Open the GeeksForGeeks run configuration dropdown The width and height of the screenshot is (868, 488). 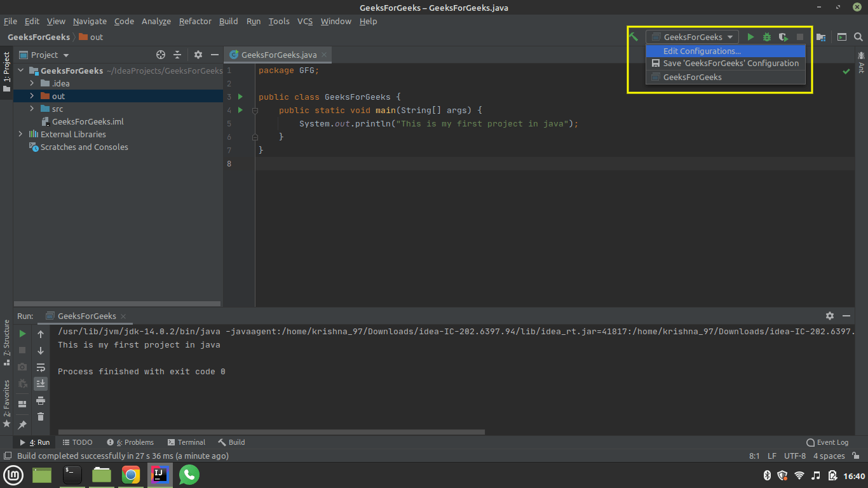click(693, 37)
